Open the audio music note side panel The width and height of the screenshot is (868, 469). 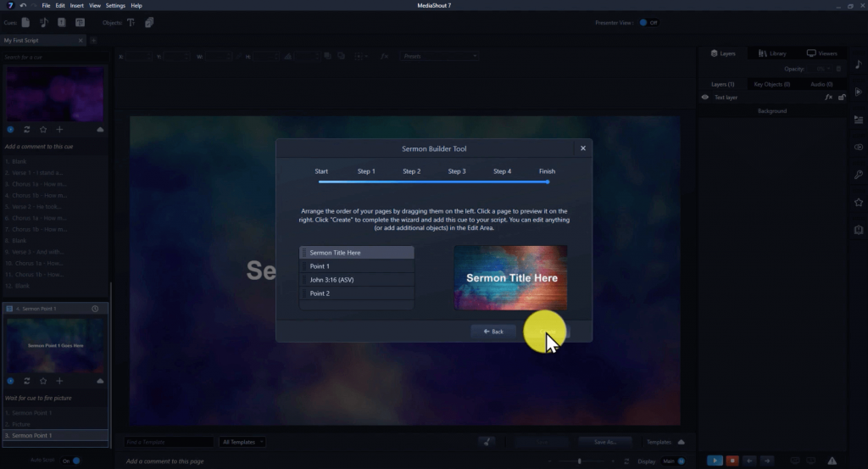[x=859, y=64]
